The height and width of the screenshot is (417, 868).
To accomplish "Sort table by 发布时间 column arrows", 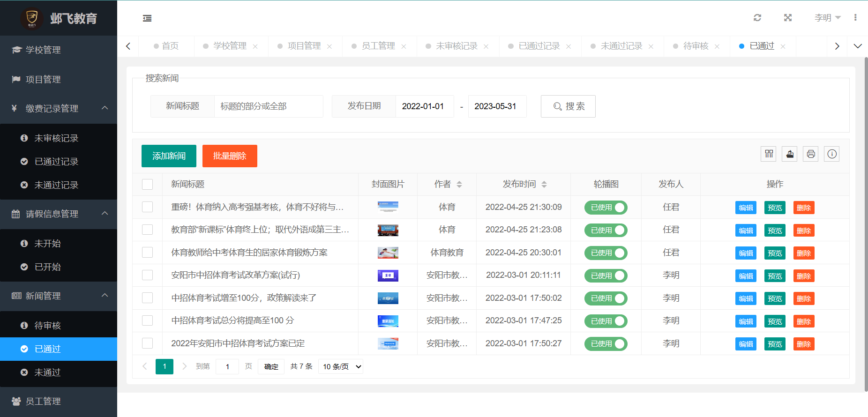I will click(x=544, y=185).
